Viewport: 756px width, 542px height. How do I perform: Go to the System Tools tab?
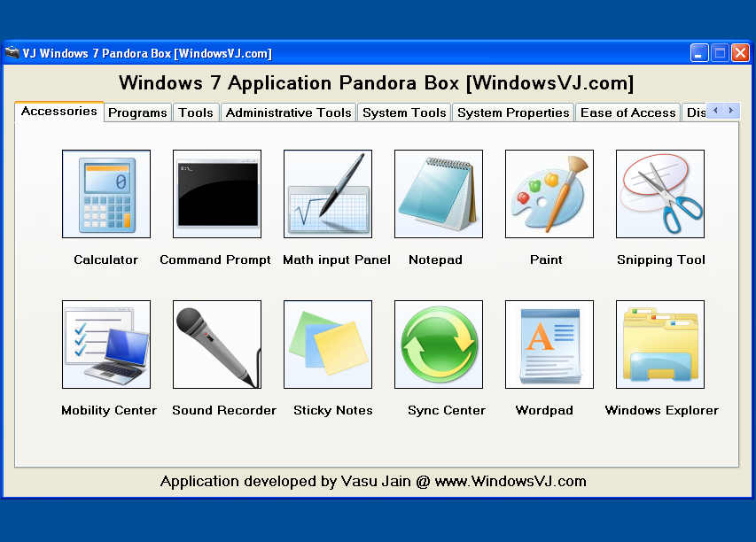coord(404,112)
